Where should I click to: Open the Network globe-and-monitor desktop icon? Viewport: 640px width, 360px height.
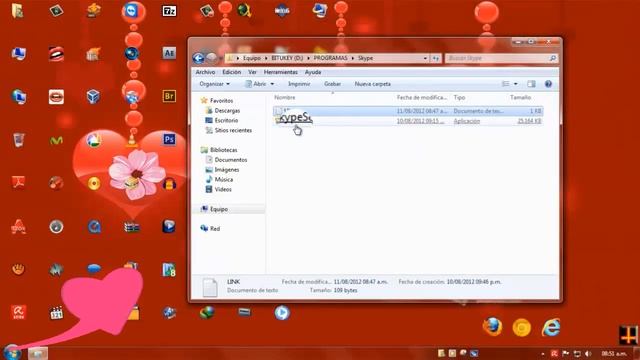(x=18, y=97)
